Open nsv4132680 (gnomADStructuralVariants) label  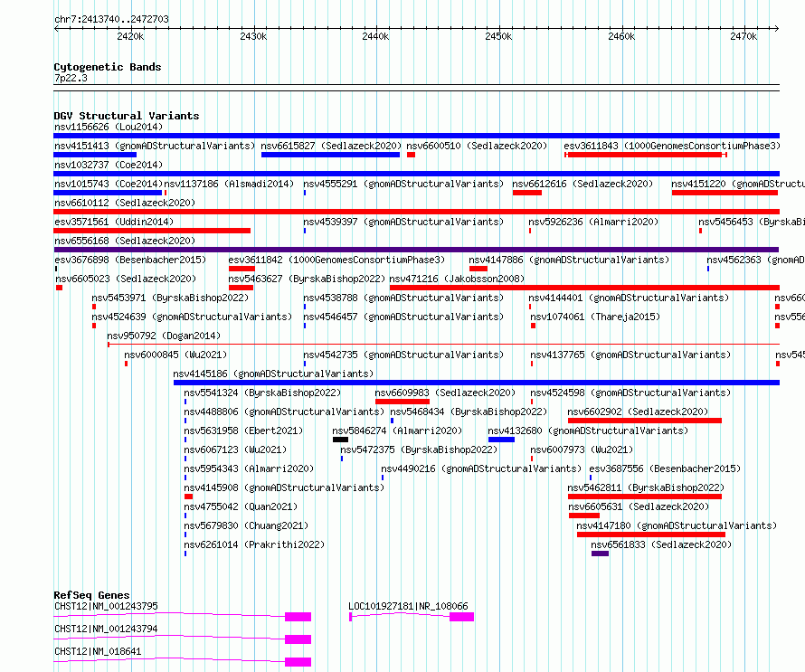[x=588, y=431]
